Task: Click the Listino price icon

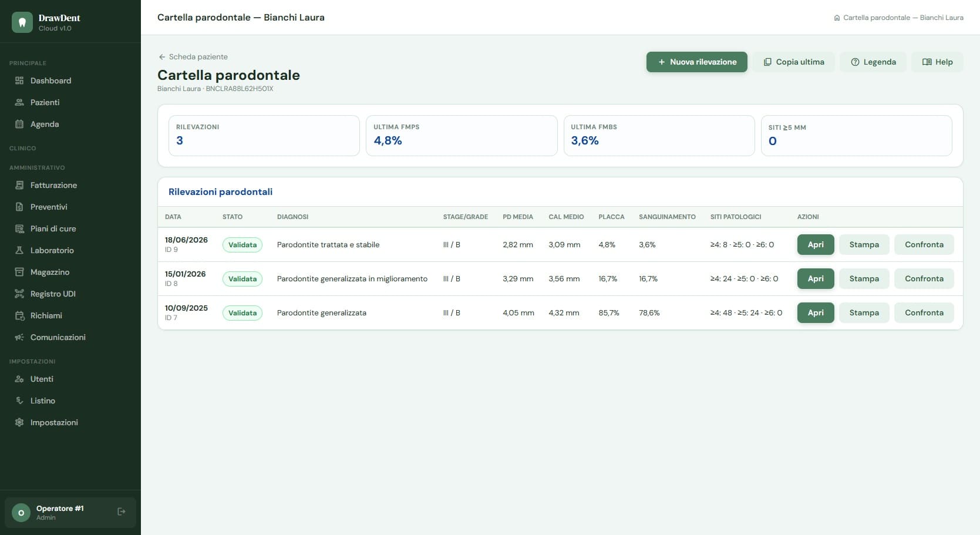Action: pos(19,401)
